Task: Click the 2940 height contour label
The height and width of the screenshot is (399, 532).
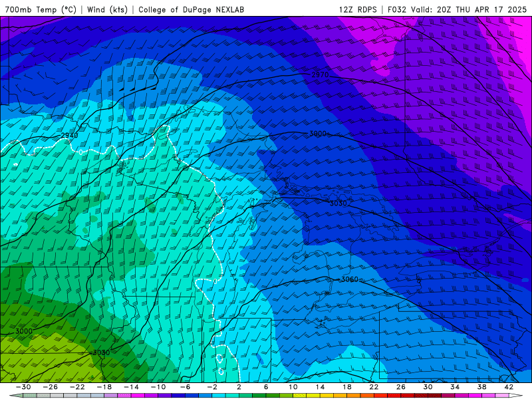Action: (x=70, y=136)
